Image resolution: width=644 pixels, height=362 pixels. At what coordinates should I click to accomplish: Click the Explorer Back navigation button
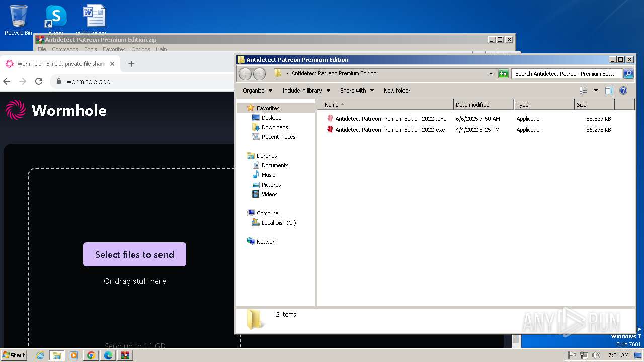click(x=245, y=74)
